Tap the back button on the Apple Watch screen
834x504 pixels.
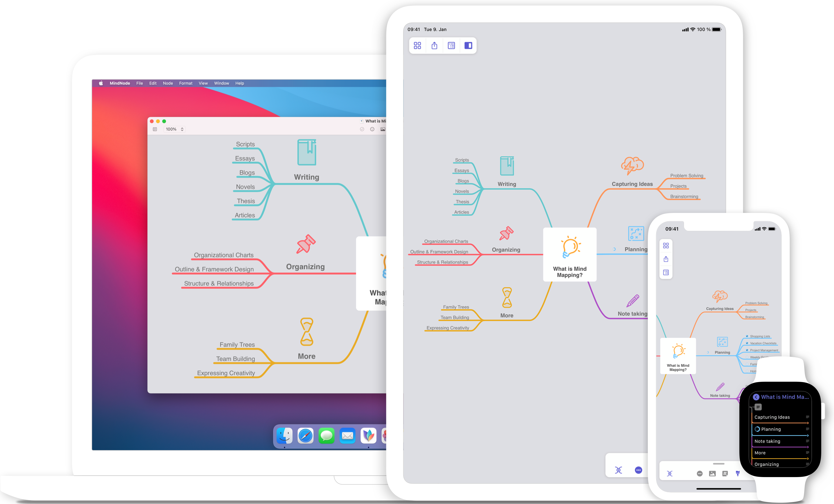tap(756, 397)
